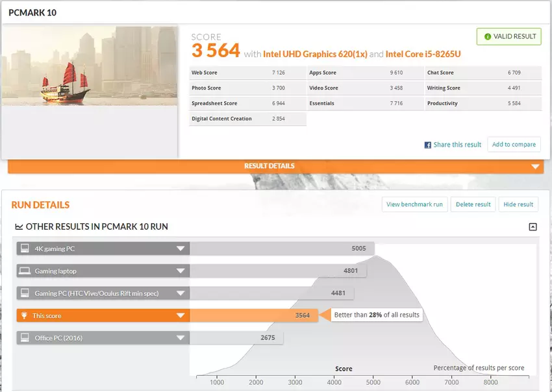Expand the 4K gaming PC dropdown arrow
Screen dimensions: 552x392
click(181, 249)
